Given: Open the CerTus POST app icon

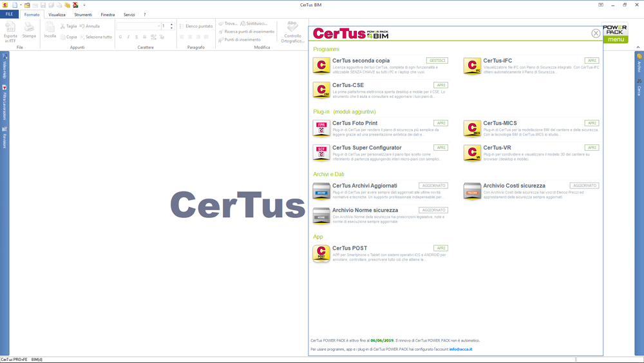Looking at the screenshot, I should pyautogui.click(x=321, y=253).
